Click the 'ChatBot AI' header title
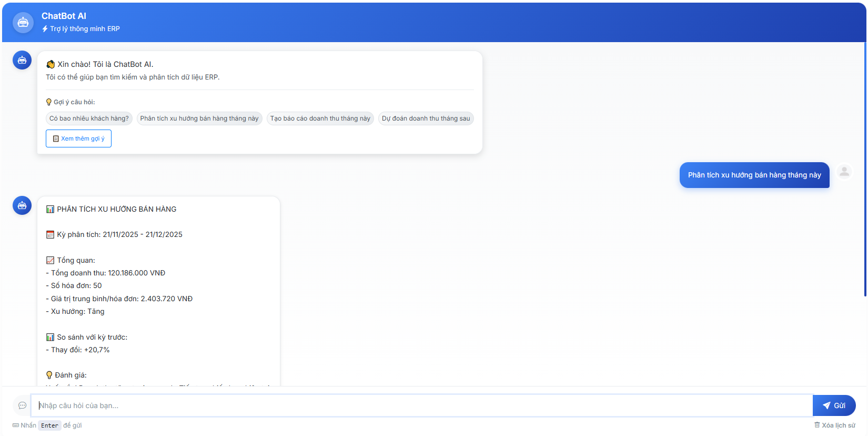This screenshot has width=868, height=436. coord(64,16)
